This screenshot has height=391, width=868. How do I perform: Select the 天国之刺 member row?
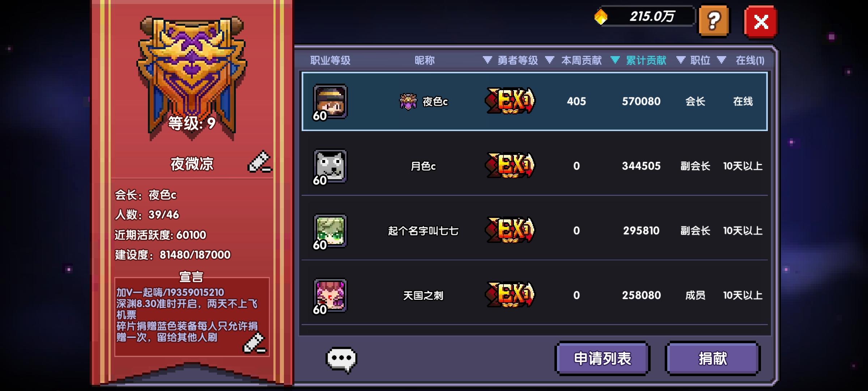[x=535, y=295]
